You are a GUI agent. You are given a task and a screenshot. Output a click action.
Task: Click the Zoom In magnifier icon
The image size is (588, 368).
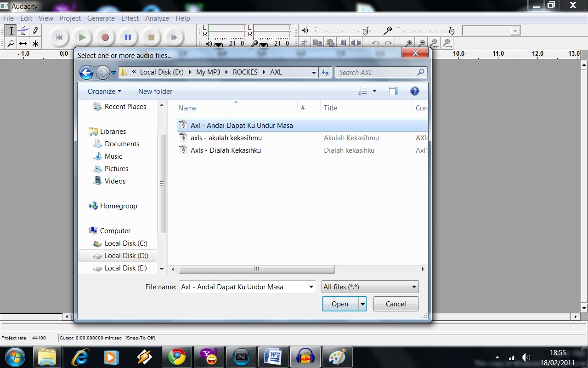(409, 43)
